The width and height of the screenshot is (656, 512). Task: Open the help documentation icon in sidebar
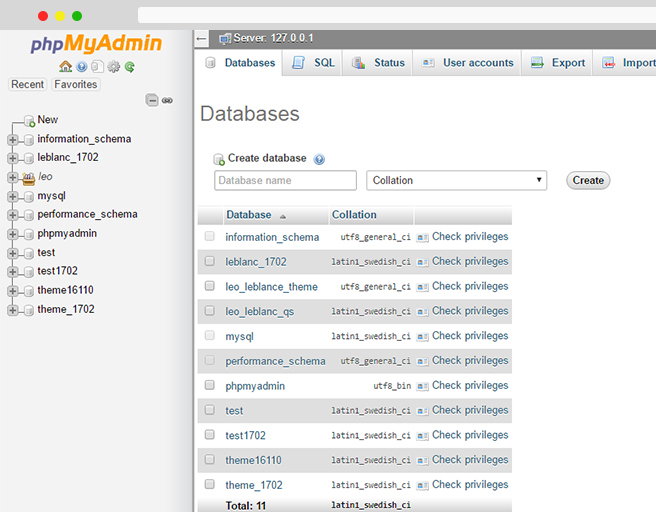(x=82, y=67)
